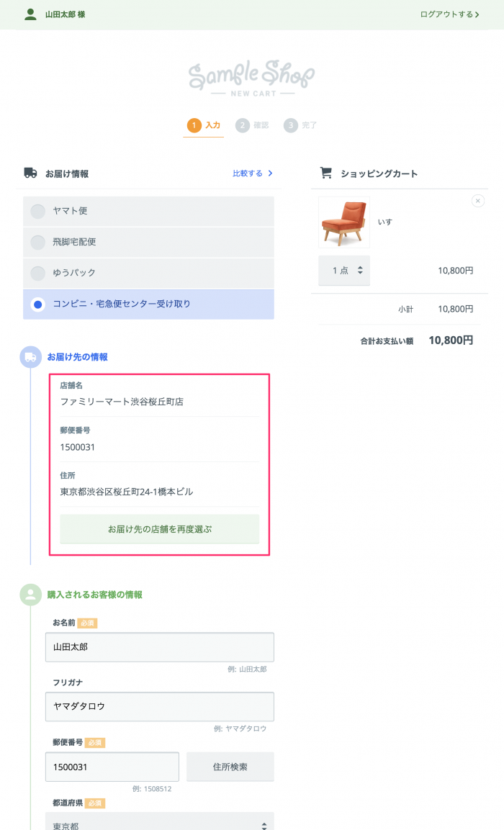504x830 pixels.
Task: Click the shopping cart icon
Action: 326,173
